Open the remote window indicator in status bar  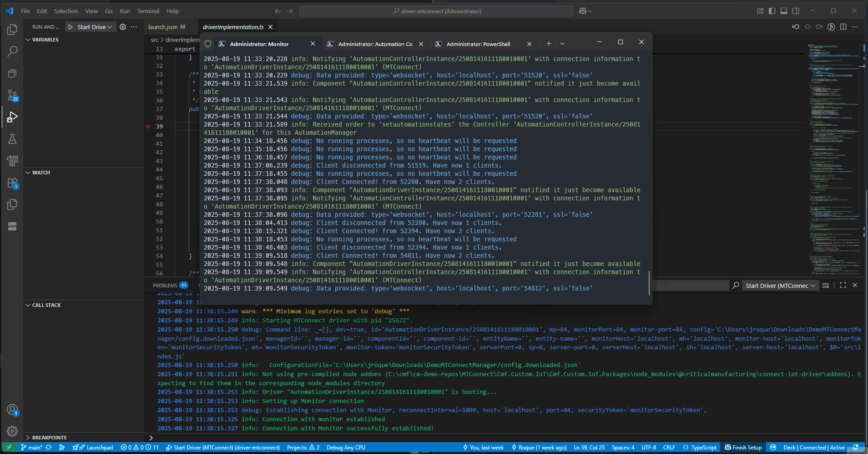tap(9, 448)
